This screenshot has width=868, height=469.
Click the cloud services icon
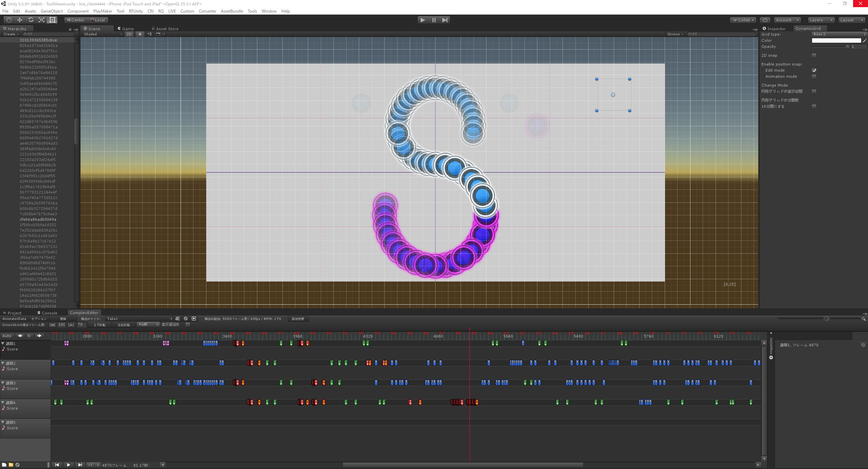pyautogui.click(x=765, y=20)
